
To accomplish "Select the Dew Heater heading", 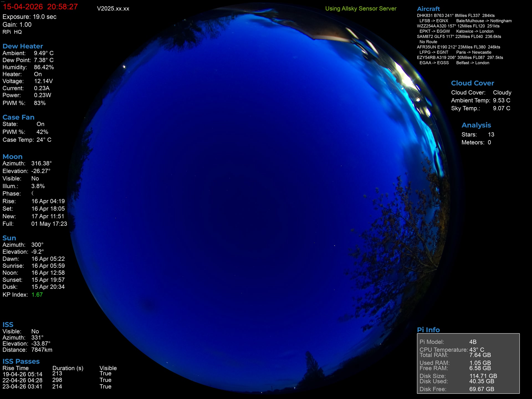I will pyautogui.click(x=23, y=46).
